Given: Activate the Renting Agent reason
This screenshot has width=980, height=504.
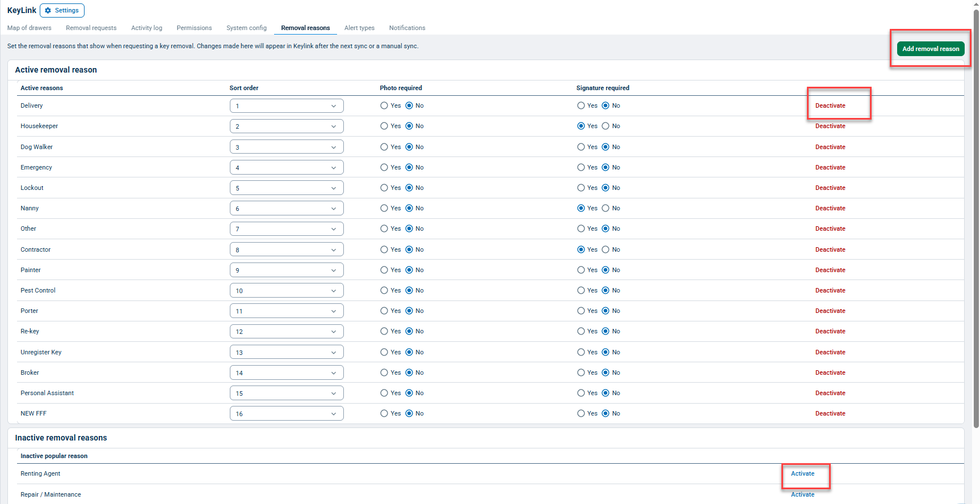Looking at the screenshot, I should pos(802,473).
